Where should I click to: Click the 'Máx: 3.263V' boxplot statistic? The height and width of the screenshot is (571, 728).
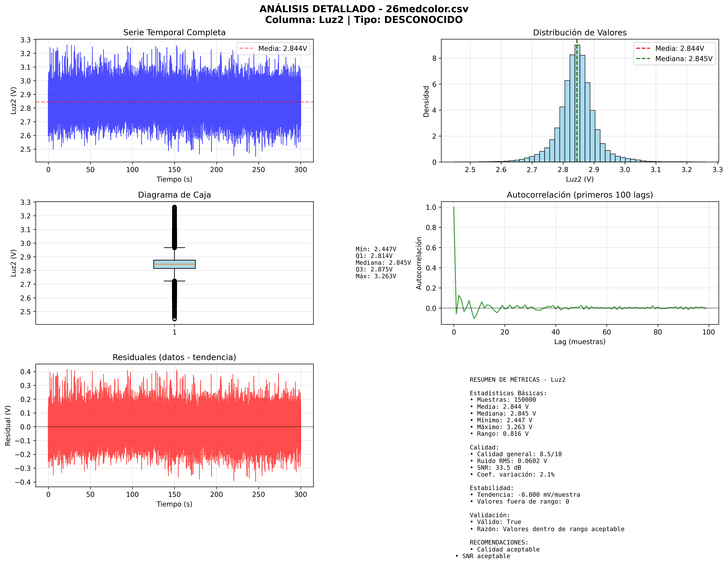pos(376,276)
